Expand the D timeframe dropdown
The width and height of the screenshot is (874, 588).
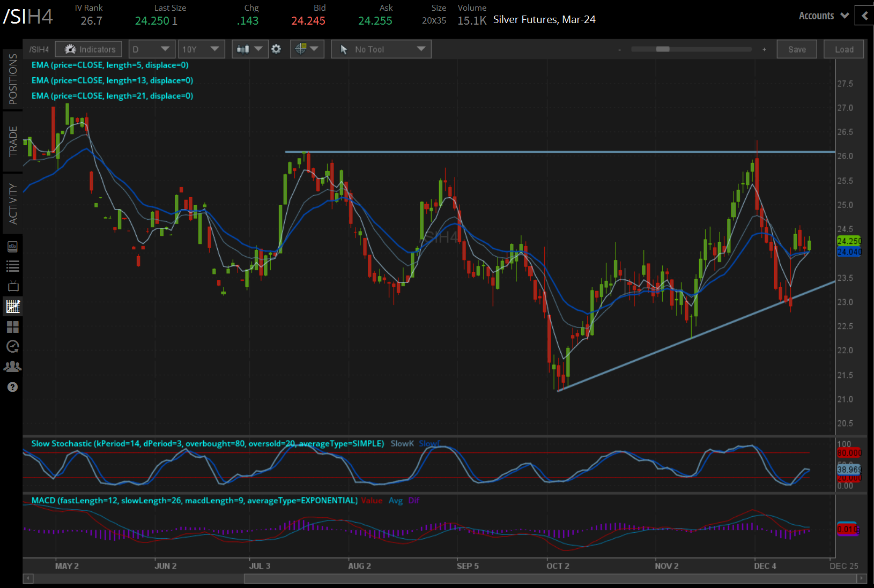[x=152, y=49]
